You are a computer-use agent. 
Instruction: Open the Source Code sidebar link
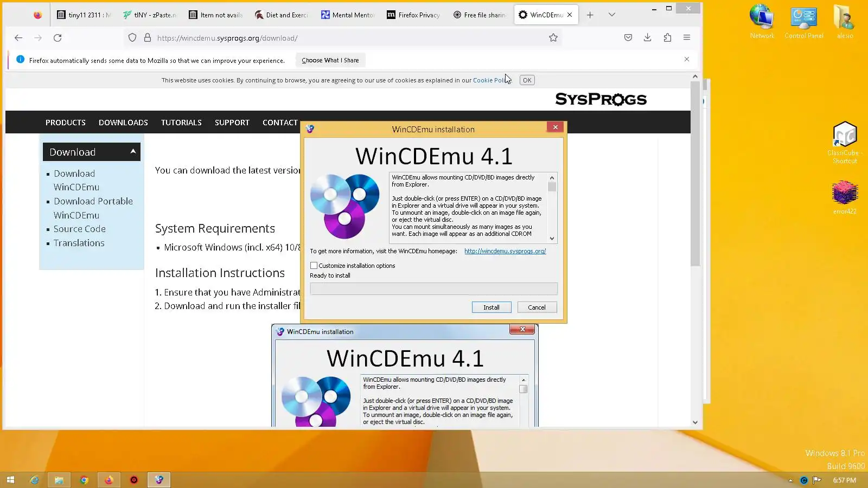pos(80,229)
